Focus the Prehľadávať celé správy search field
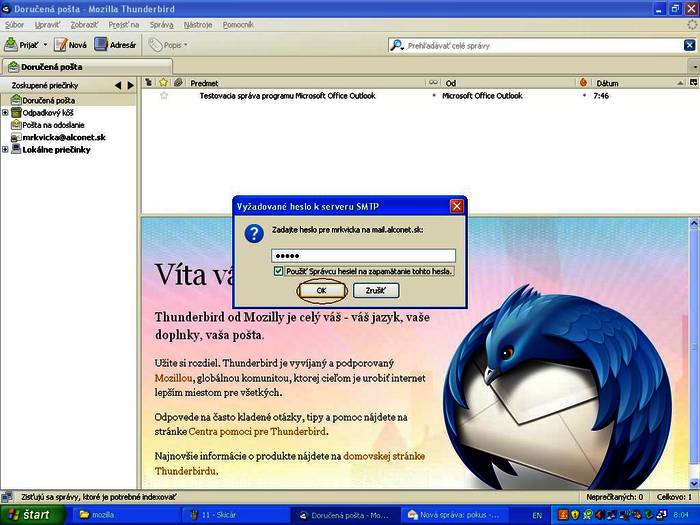 tap(544, 46)
